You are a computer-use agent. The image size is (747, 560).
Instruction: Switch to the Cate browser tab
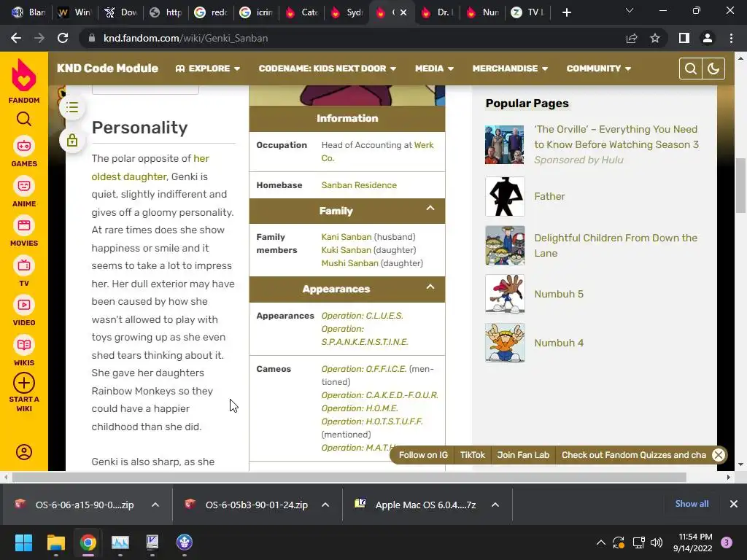[x=301, y=12]
